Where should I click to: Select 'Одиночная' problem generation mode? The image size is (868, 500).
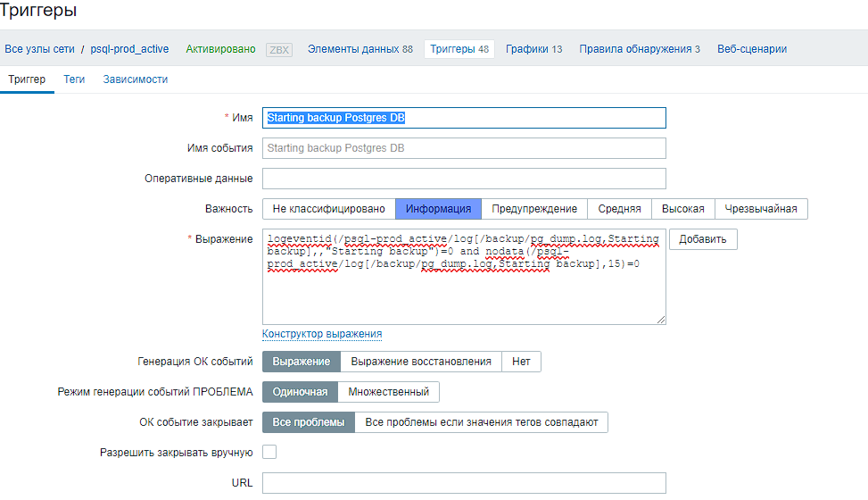pos(300,392)
